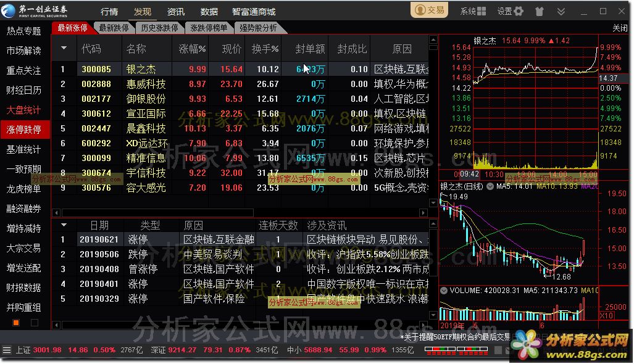Select the empty square page indicator

click(35, 323)
